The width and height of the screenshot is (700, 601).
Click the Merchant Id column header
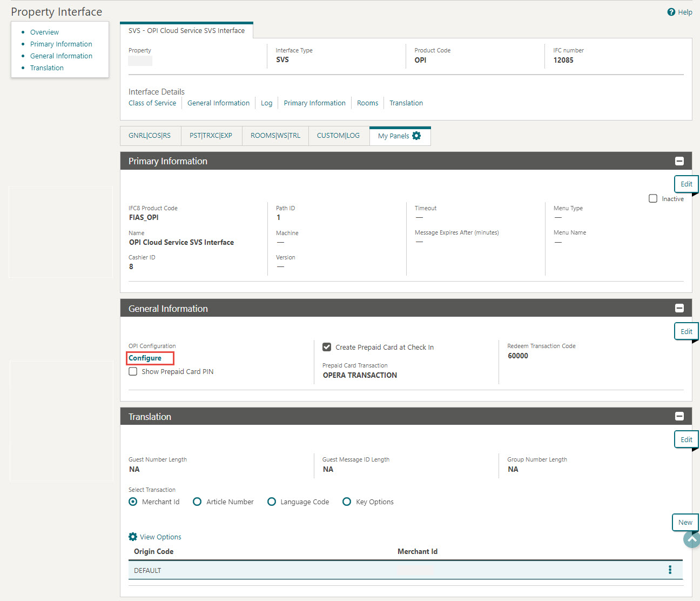click(x=418, y=551)
